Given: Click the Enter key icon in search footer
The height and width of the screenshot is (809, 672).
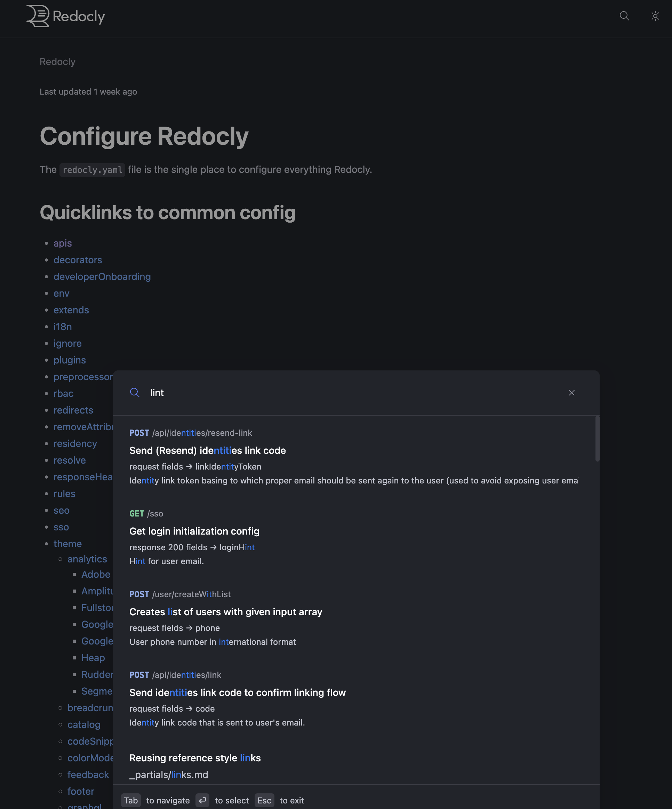Looking at the screenshot, I should coord(202,801).
